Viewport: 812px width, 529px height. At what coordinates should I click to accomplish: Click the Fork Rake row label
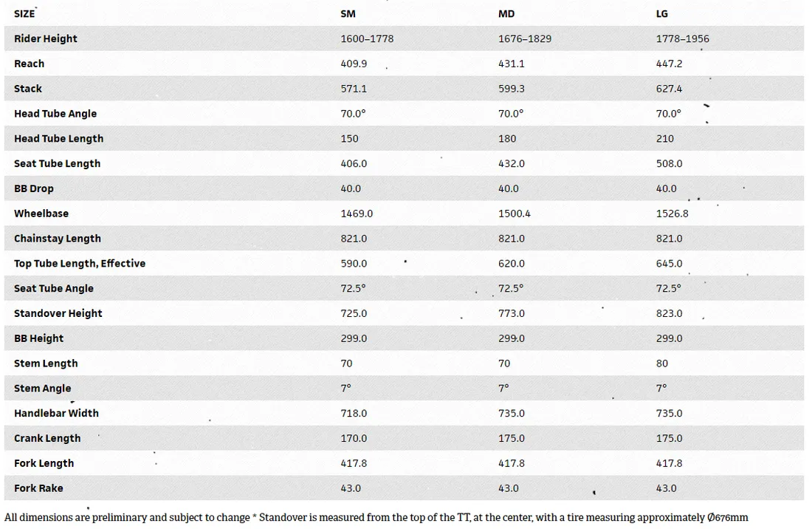point(38,488)
